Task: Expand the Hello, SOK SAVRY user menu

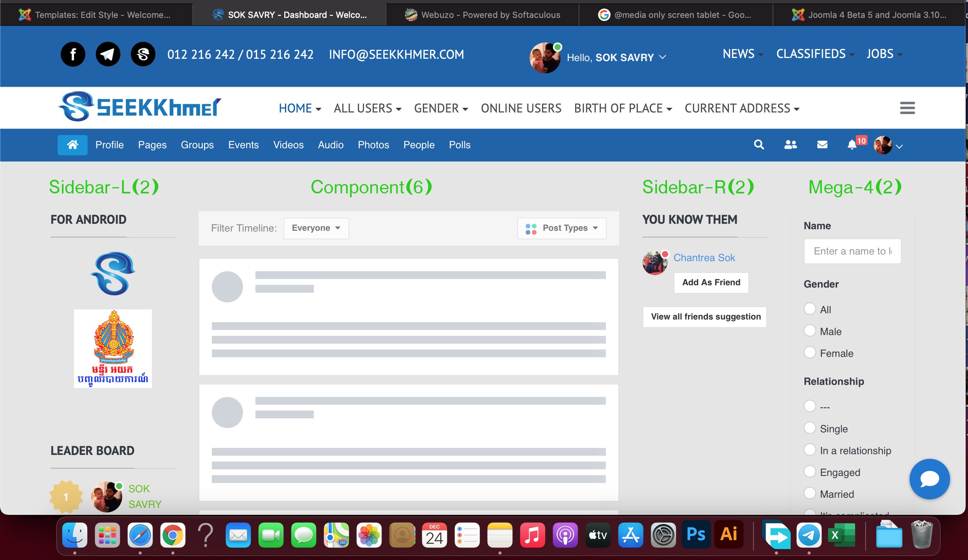Action: (x=616, y=58)
